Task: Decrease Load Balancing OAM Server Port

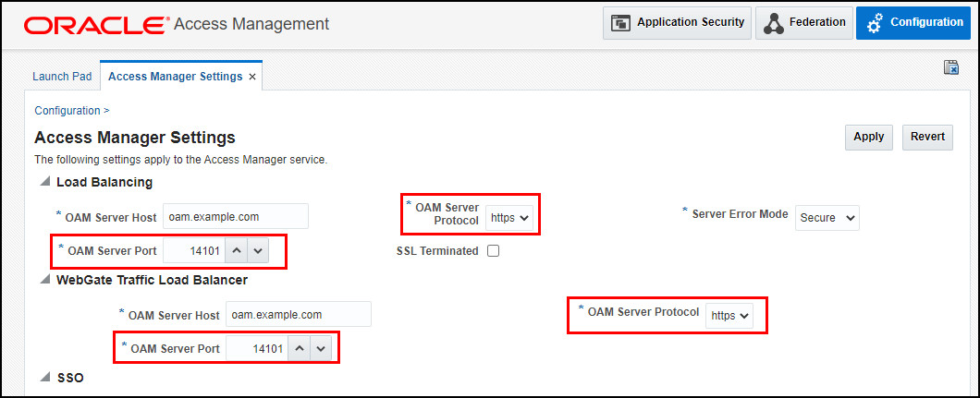Action: pos(258,251)
